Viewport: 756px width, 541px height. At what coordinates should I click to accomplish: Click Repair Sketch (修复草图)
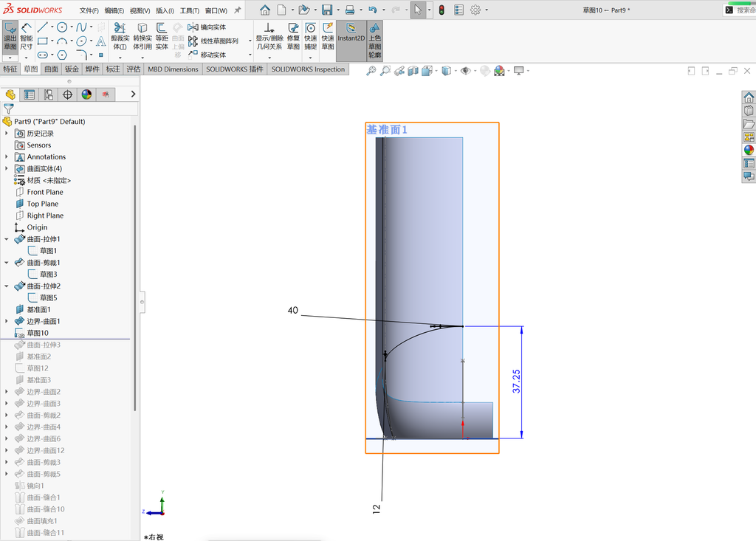coord(293,37)
